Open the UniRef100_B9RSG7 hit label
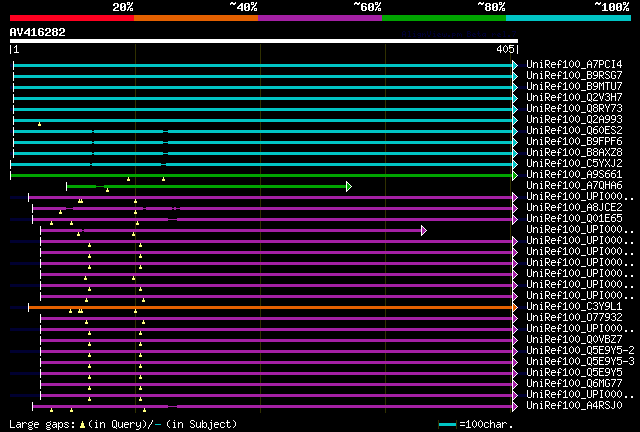The height and width of the screenshot is (432, 640). coord(574,75)
